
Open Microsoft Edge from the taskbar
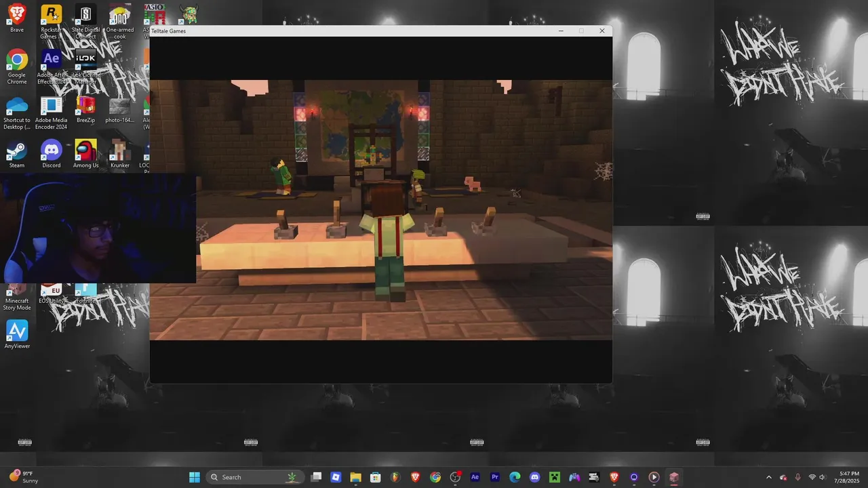point(515,477)
